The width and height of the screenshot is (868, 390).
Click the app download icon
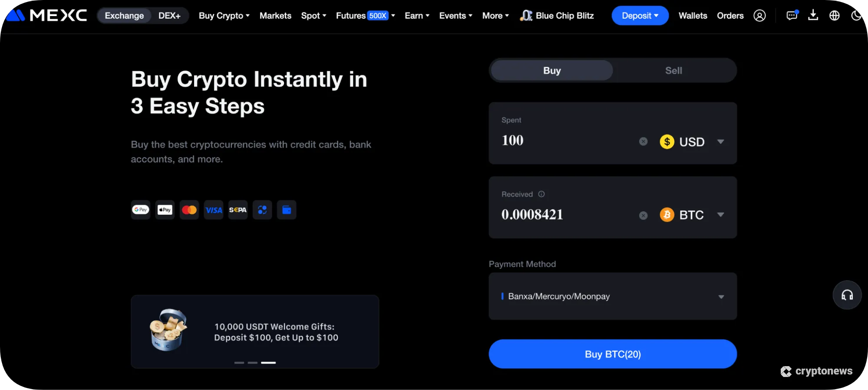813,15
